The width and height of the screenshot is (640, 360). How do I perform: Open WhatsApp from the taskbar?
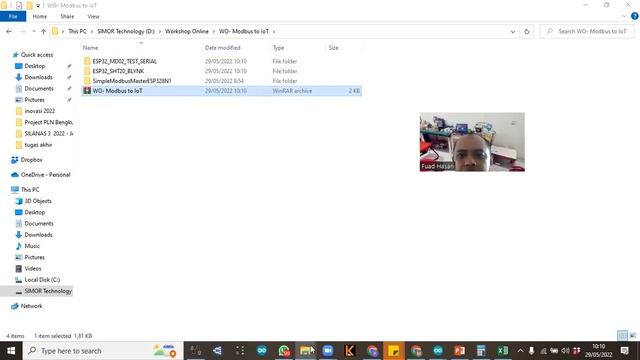click(x=284, y=351)
